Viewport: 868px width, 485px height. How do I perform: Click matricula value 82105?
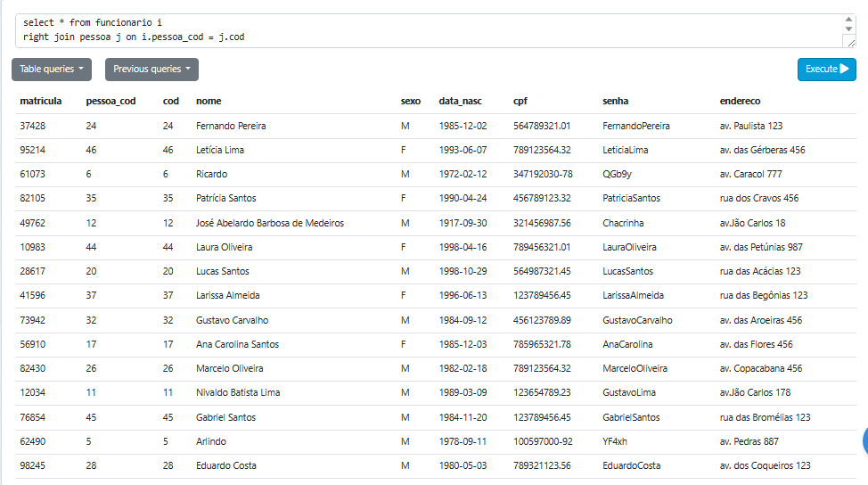[x=33, y=198]
